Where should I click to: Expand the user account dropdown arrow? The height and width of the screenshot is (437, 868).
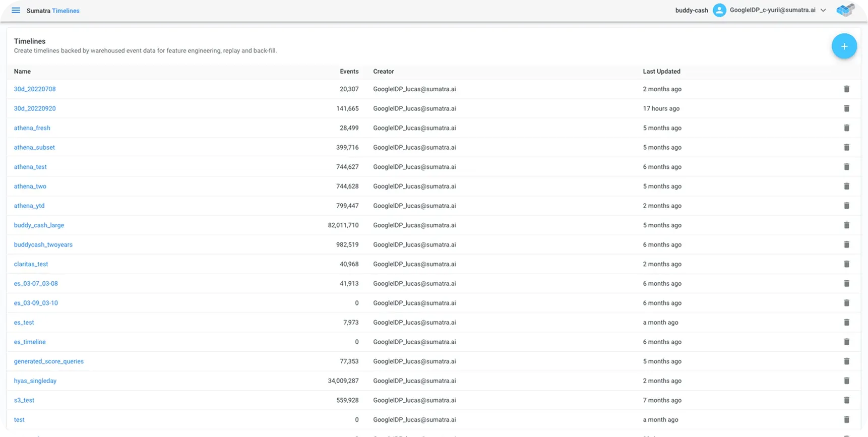click(x=823, y=11)
